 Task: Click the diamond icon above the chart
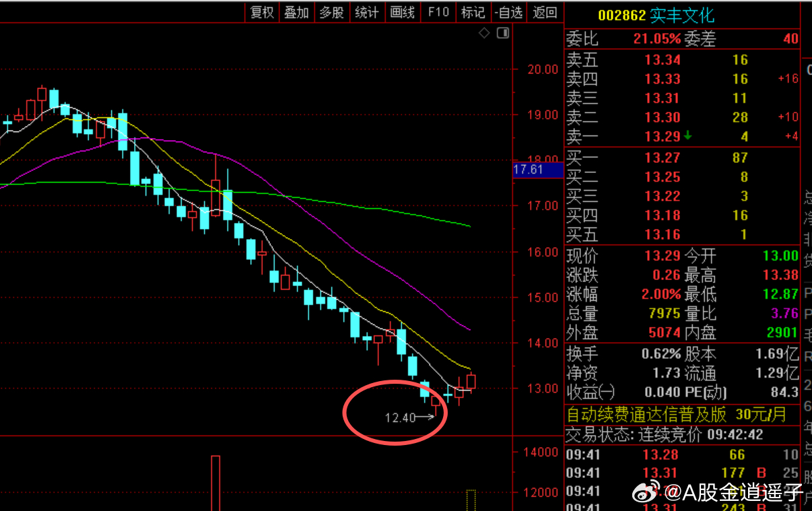coord(484,33)
